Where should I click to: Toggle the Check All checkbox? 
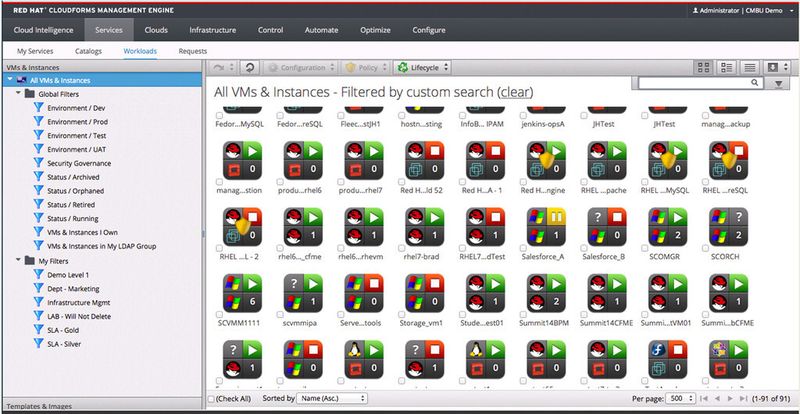(211, 399)
